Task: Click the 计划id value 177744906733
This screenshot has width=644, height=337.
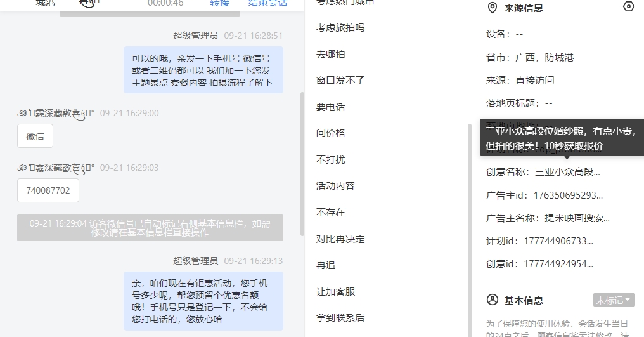Action: tap(558, 241)
